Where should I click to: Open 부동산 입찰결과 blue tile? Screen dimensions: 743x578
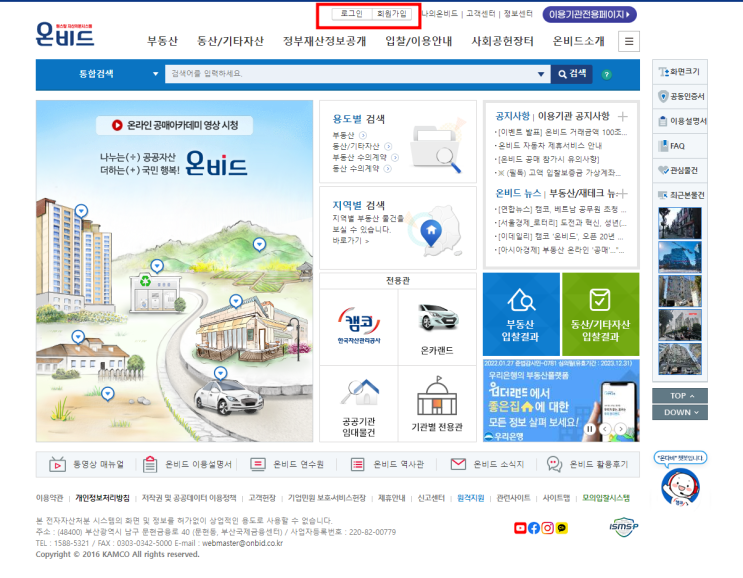(521, 314)
